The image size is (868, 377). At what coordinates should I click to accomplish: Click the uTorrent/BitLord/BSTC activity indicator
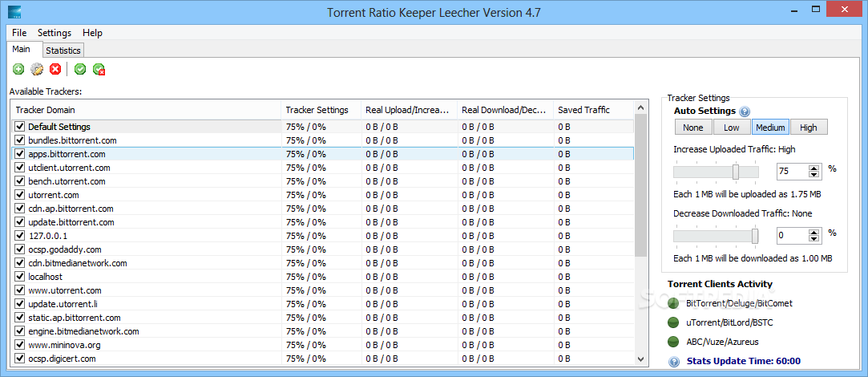coord(673,322)
